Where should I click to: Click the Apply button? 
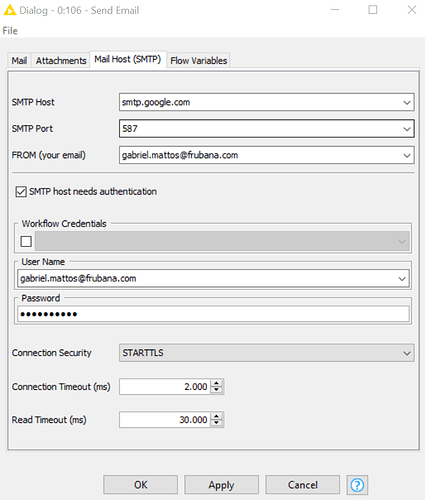[x=221, y=485]
